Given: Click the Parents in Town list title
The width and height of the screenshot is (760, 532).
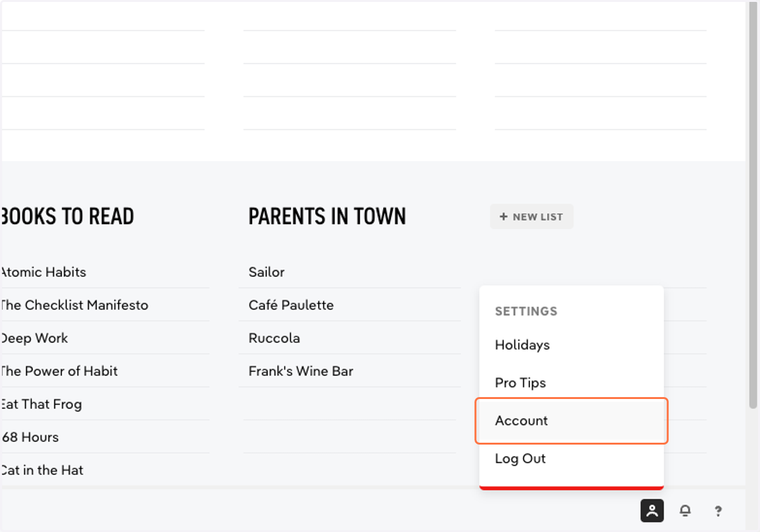Looking at the screenshot, I should coord(327,217).
